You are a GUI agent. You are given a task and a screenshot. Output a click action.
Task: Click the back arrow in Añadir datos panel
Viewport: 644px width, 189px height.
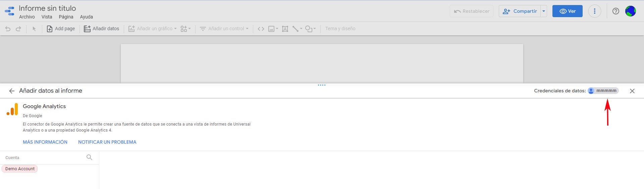tap(12, 91)
